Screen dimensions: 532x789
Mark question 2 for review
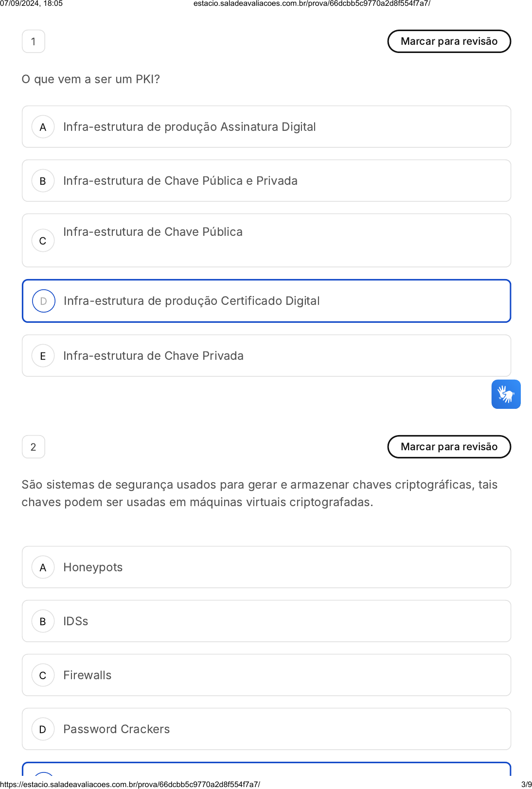449,447
